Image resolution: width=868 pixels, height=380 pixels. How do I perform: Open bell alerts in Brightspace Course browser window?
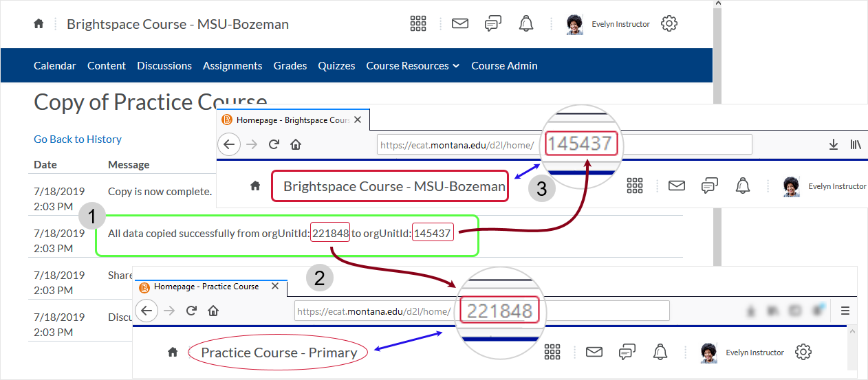pos(743,186)
